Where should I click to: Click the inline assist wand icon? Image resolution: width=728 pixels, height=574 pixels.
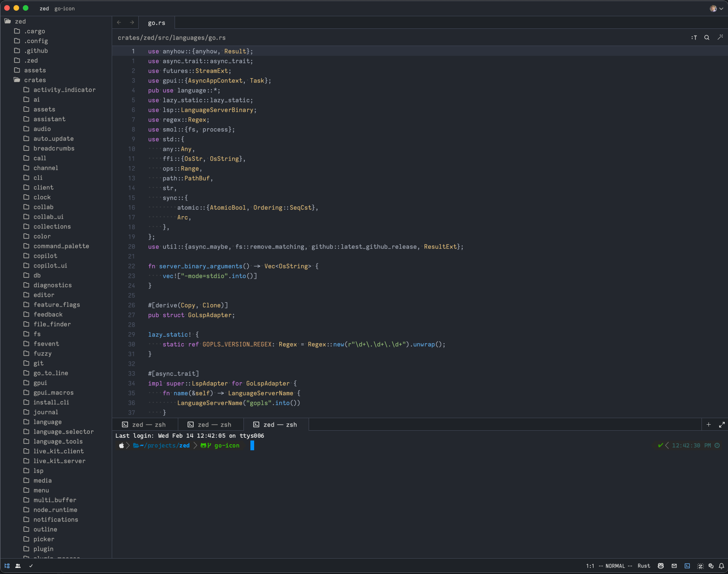tap(720, 37)
